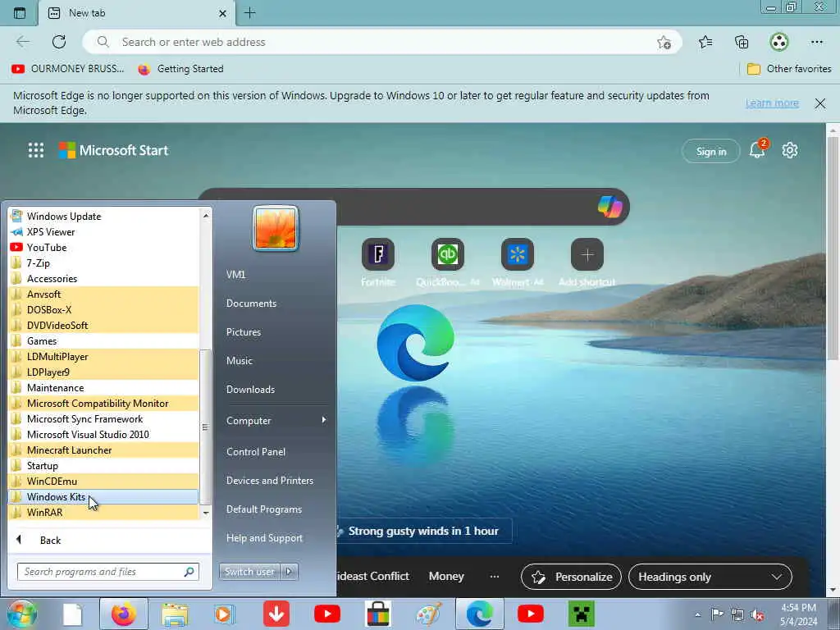Open the Paint taskbar icon

pyautogui.click(x=429, y=614)
